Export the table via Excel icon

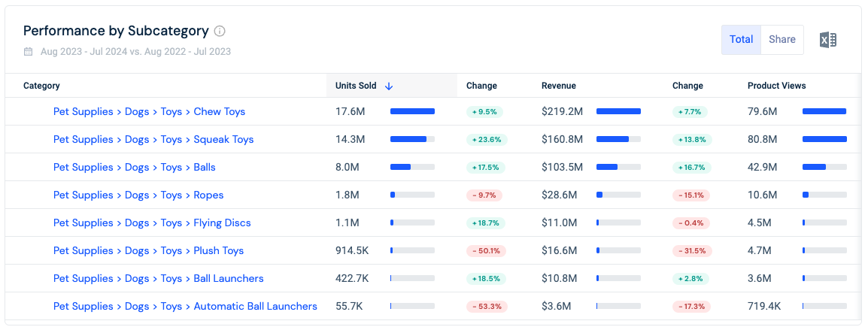click(828, 40)
